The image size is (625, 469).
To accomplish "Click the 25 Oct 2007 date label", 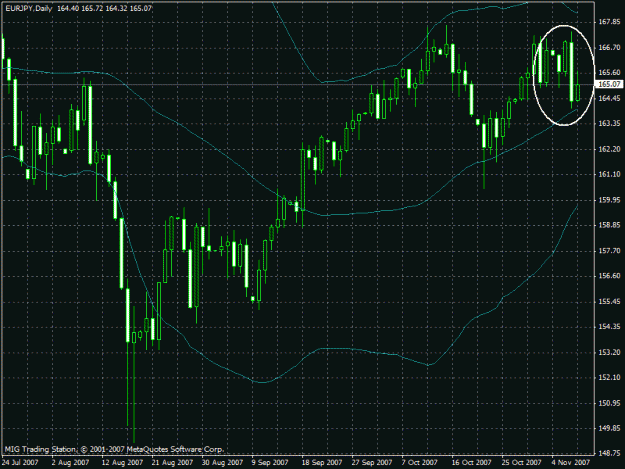I will [522, 462].
